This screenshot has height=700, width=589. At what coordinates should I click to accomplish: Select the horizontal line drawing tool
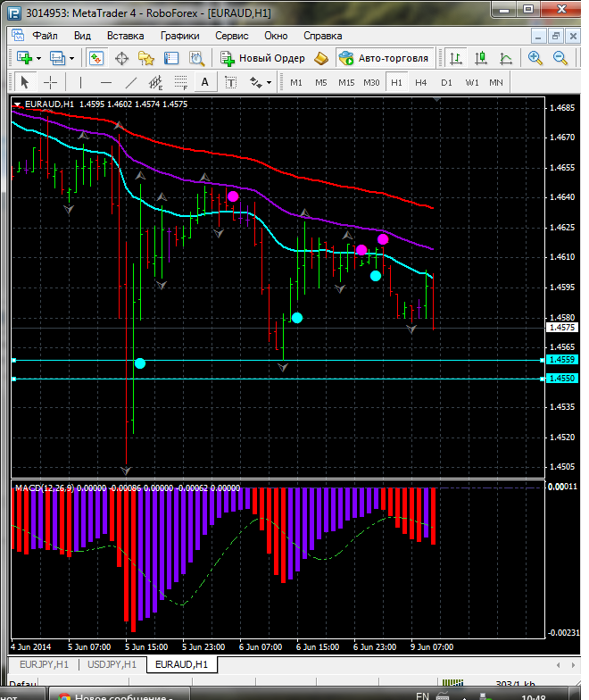[105, 82]
